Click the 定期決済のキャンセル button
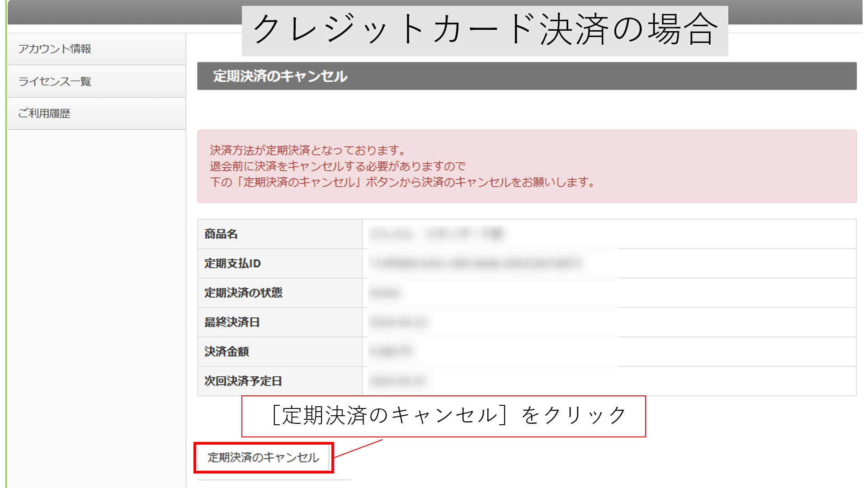868x488 pixels. click(x=263, y=458)
